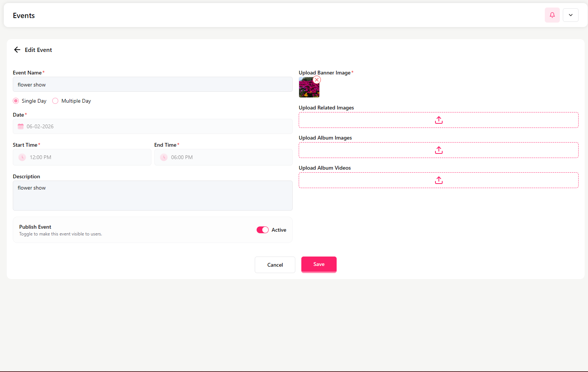Focus the Description text area
Viewport: 588px width, 372px height.
[153, 196]
